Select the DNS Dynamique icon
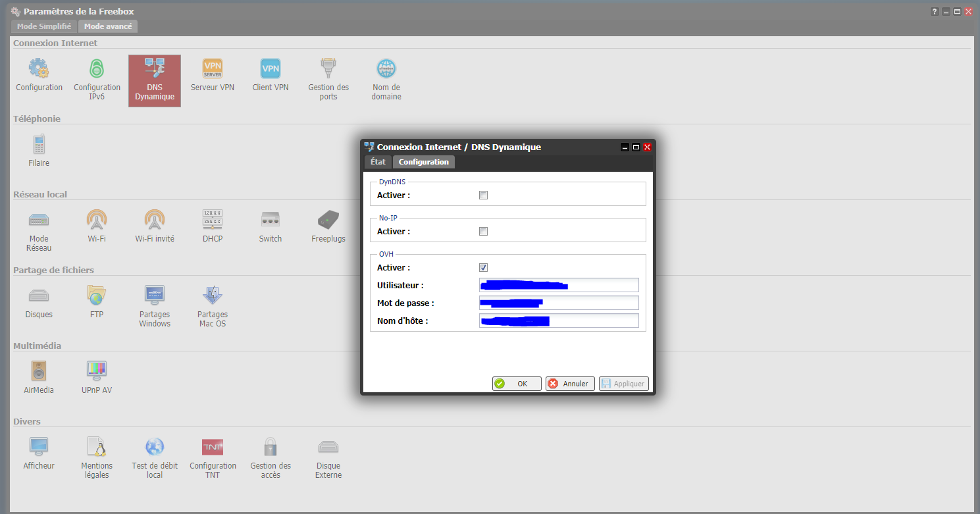This screenshot has height=514, width=980. [x=155, y=80]
